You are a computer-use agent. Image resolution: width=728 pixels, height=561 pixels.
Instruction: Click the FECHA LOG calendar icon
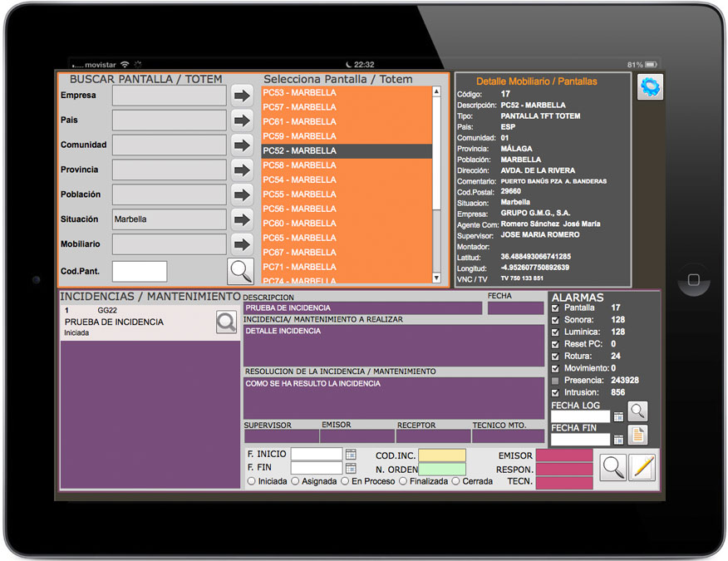tap(618, 416)
